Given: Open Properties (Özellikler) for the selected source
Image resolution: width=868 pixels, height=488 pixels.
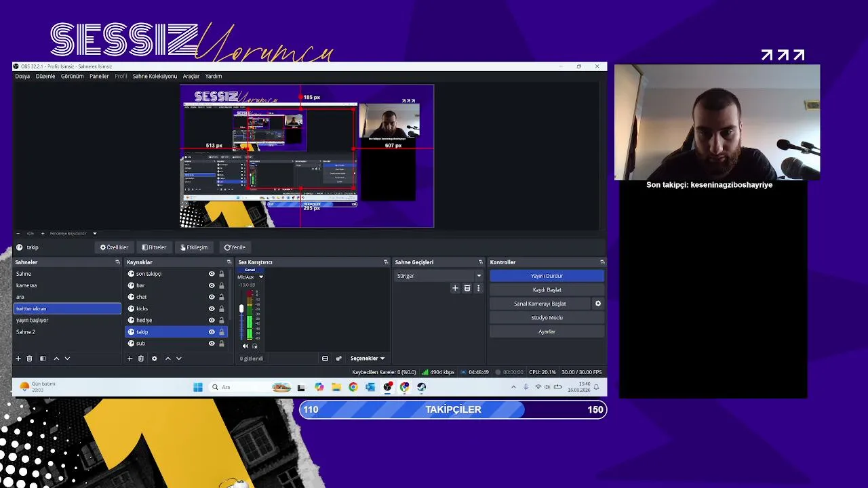Looking at the screenshot, I should point(114,247).
